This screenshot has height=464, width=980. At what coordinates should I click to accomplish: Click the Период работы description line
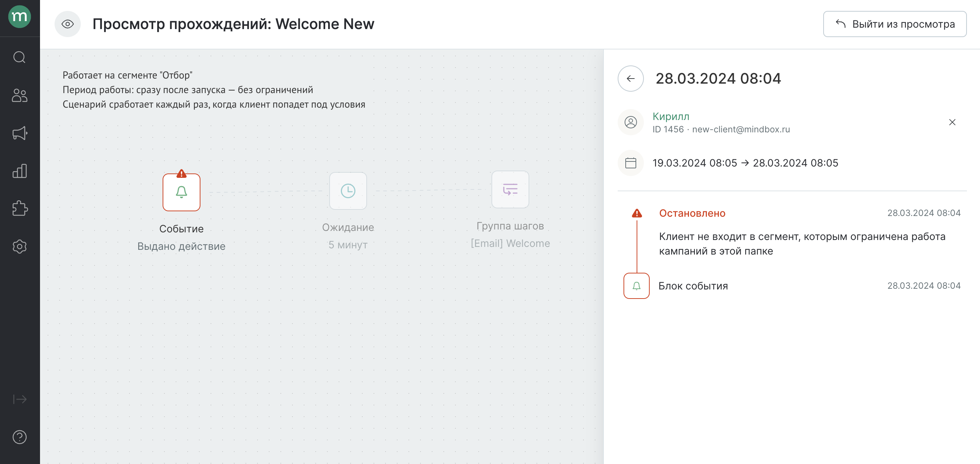click(x=188, y=90)
